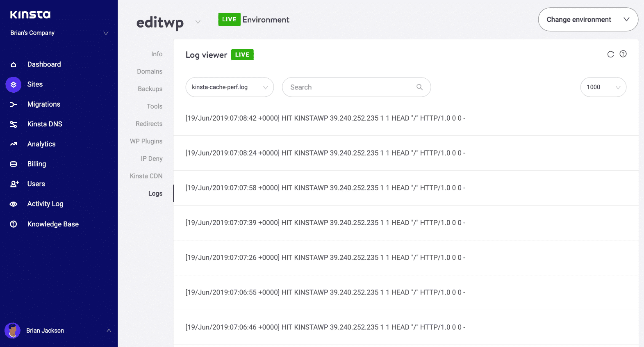Image resolution: width=644 pixels, height=347 pixels.
Task: Open the Dashboard menu item
Action: [x=44, y=64]
